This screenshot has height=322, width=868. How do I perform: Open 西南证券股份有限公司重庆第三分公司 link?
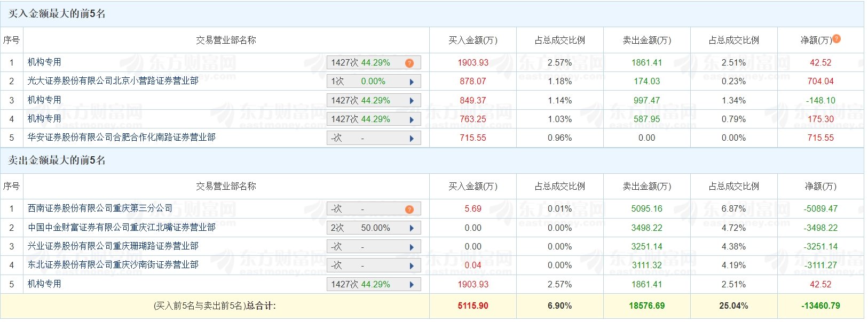tap(100, 208)
